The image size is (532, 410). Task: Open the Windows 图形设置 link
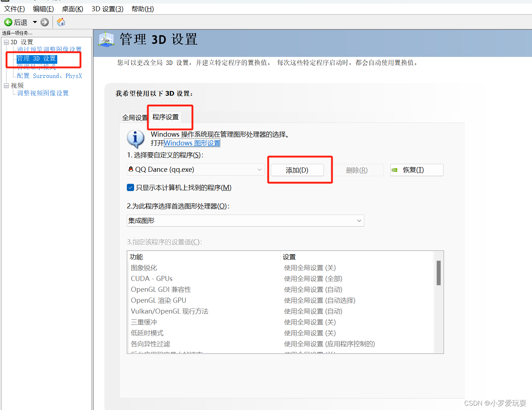point(192,143)
